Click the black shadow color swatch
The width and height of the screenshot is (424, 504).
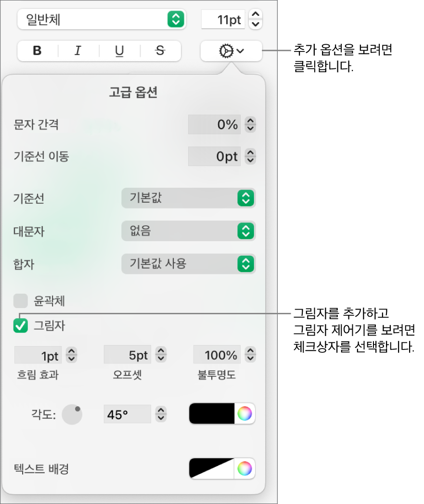tap(212, 414)
